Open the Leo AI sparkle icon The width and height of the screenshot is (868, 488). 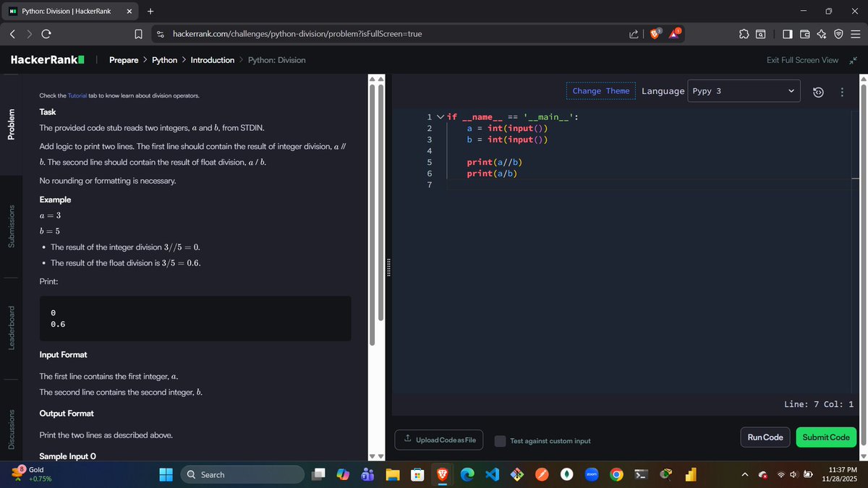point(821,33)
